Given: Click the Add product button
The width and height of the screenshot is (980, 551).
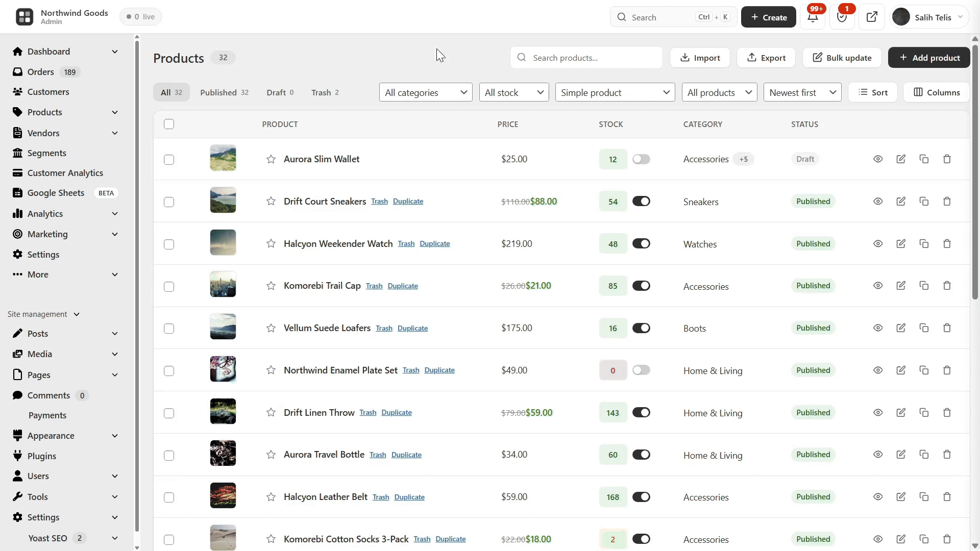Looking at the screenshot, I should pyautogui.click(x=929, y=58).
